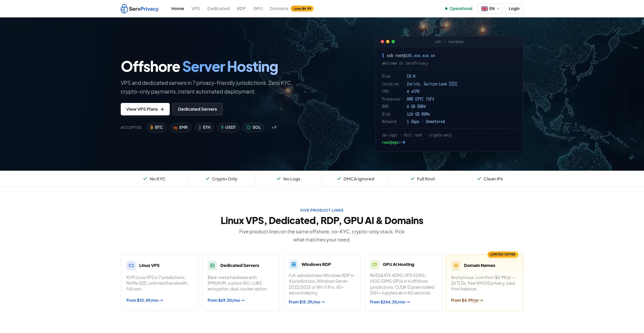Viewport: 644px width, 333px height.
Task: Expand the EN language dropdown chevron
Action: point(498,9)
